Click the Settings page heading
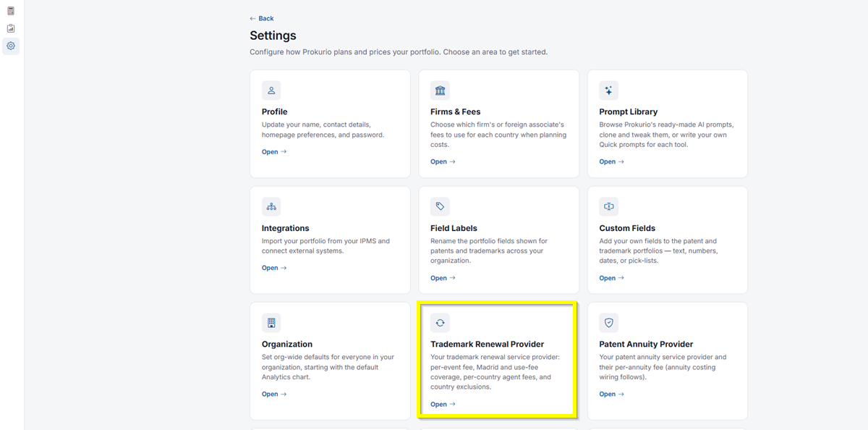868x430 pixels. (273, 35)
